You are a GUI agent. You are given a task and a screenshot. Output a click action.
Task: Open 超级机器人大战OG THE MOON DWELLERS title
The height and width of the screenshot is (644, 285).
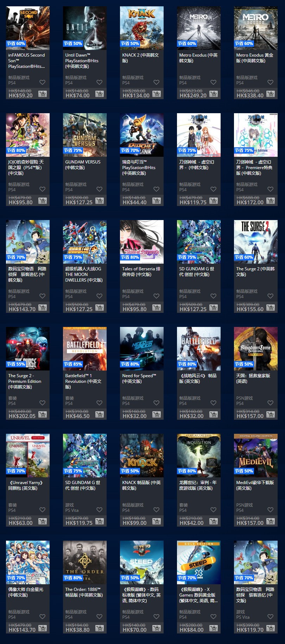point(84,275)
